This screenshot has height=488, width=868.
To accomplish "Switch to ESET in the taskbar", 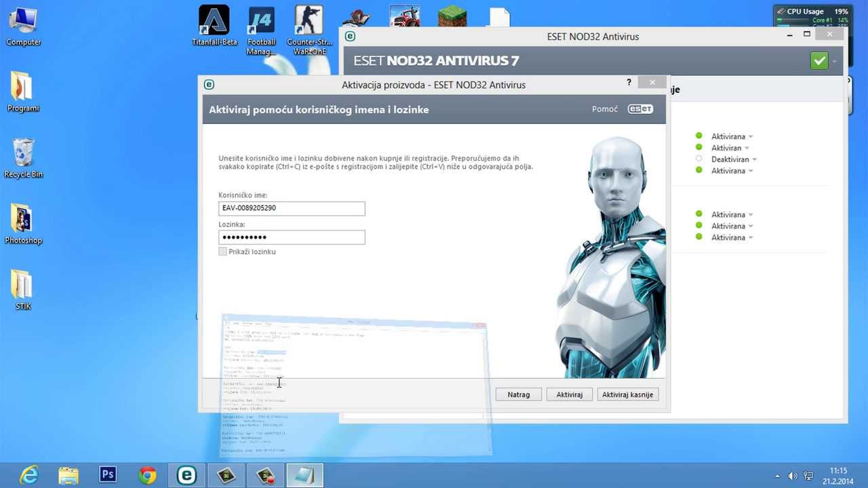I will pyautogui.click(x=186, y=475).
